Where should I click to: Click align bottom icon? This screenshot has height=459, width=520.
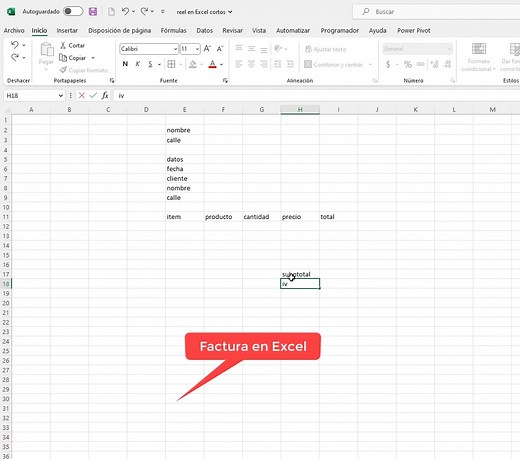264,49
